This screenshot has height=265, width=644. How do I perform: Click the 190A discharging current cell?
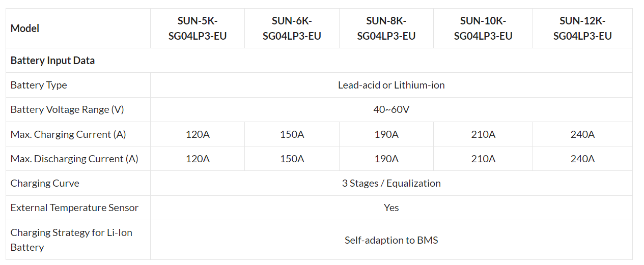tap(386, 159)
